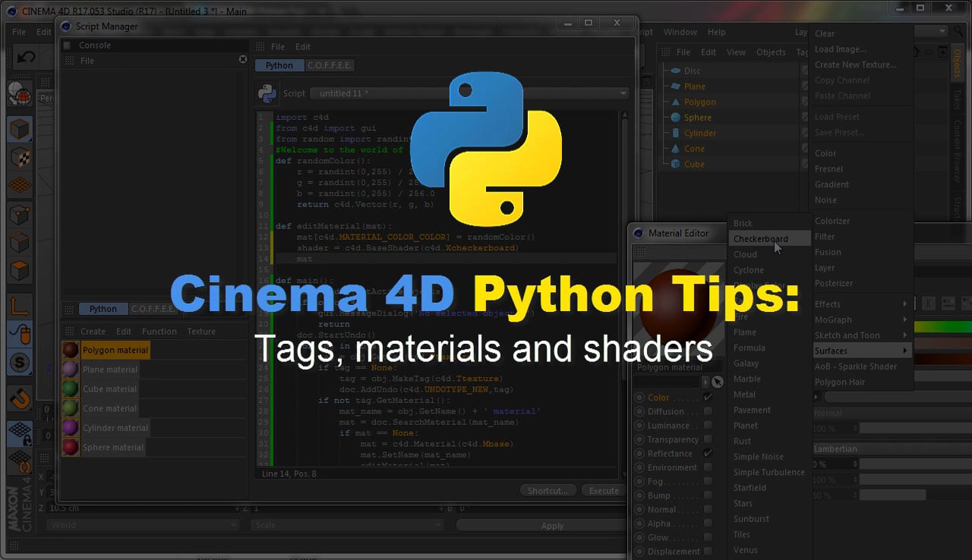
Task: Select the Model mode cube icon
Action: pyautogui.click(x=20, y=128)
